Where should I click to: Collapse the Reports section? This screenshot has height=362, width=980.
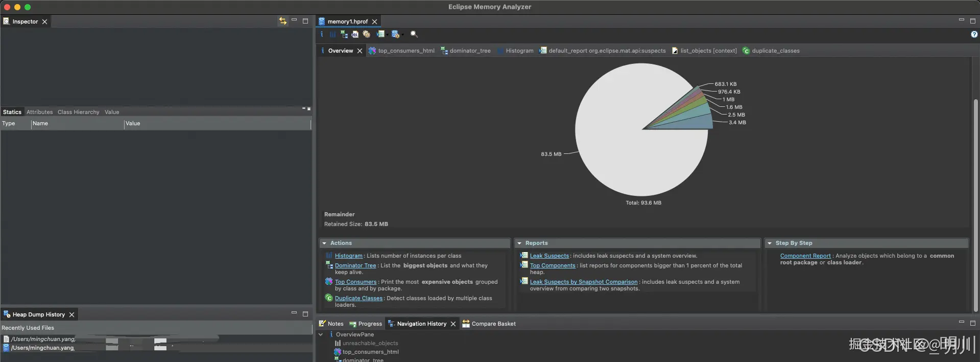519,243
